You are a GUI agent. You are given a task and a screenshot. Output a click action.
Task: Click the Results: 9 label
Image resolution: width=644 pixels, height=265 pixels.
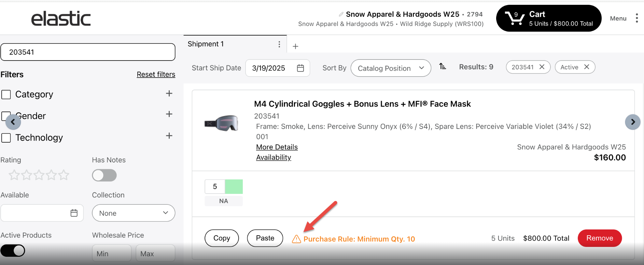476,67
